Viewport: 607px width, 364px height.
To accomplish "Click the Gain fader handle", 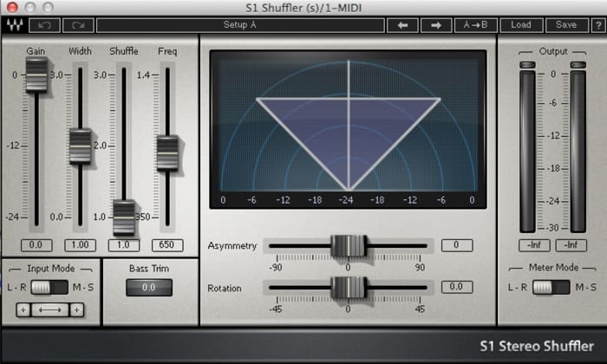I will (36, 75).
